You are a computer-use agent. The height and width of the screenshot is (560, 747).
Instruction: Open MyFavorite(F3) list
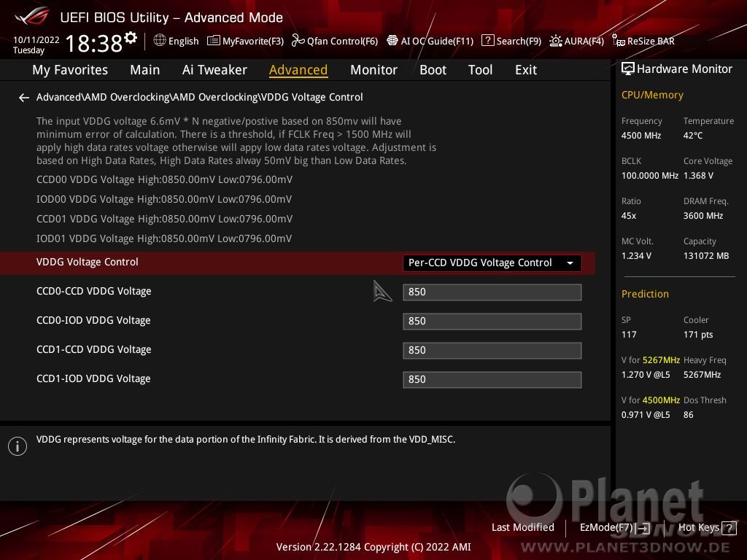coord(245,41)
